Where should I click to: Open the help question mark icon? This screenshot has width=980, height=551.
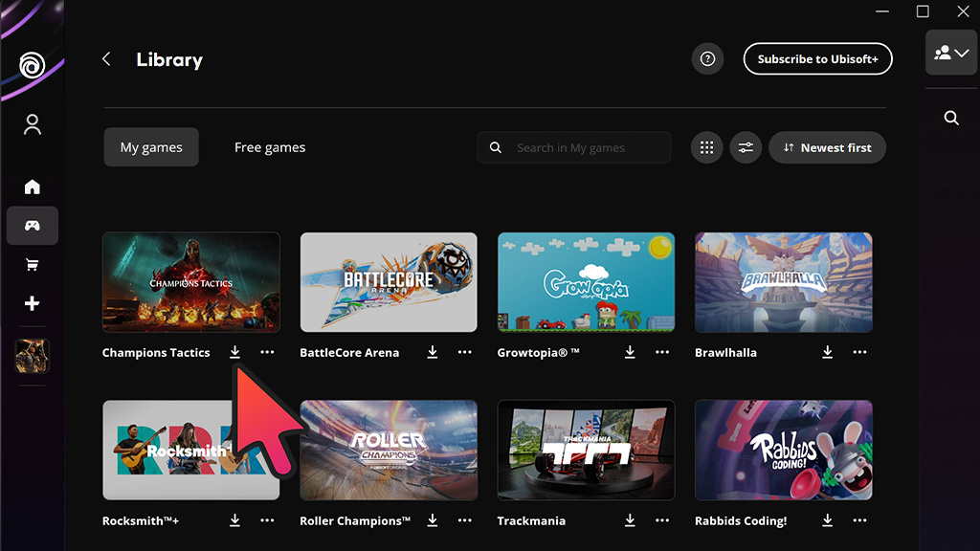coord(707,58)
